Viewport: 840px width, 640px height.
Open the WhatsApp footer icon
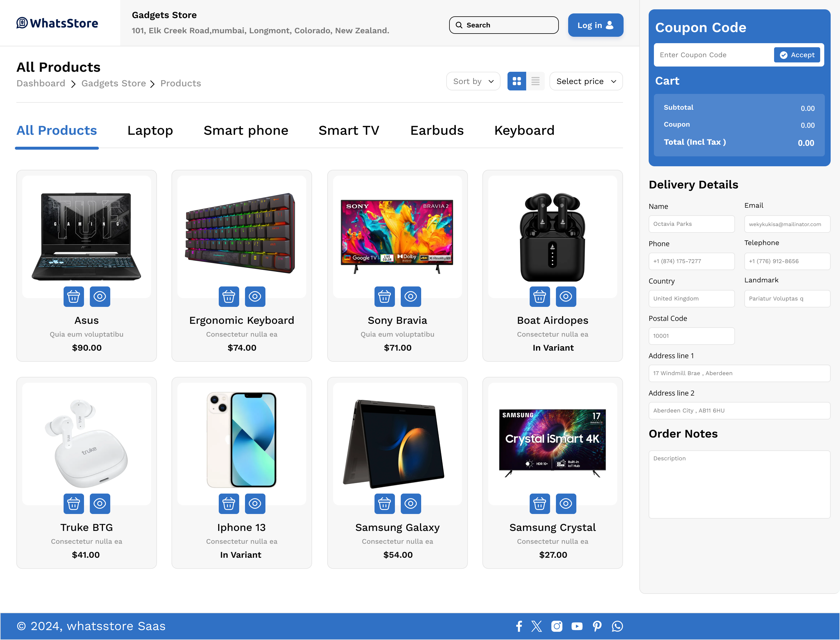point(617,626)
